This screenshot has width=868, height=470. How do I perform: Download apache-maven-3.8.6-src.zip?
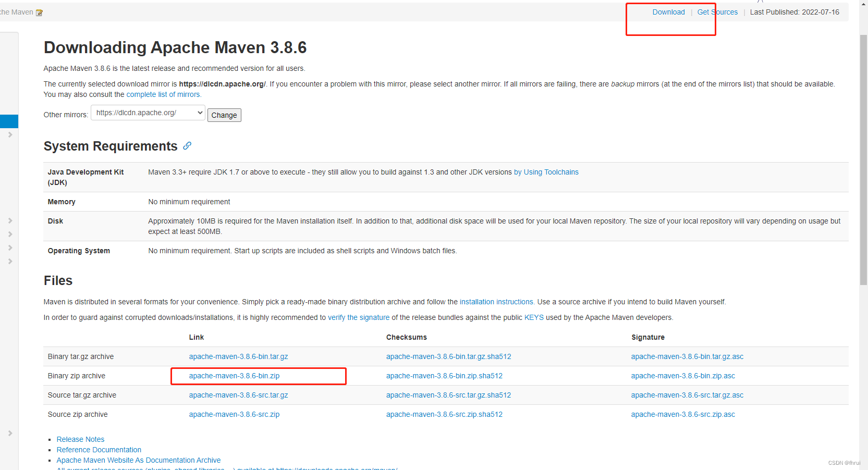[x=234, y=414]
